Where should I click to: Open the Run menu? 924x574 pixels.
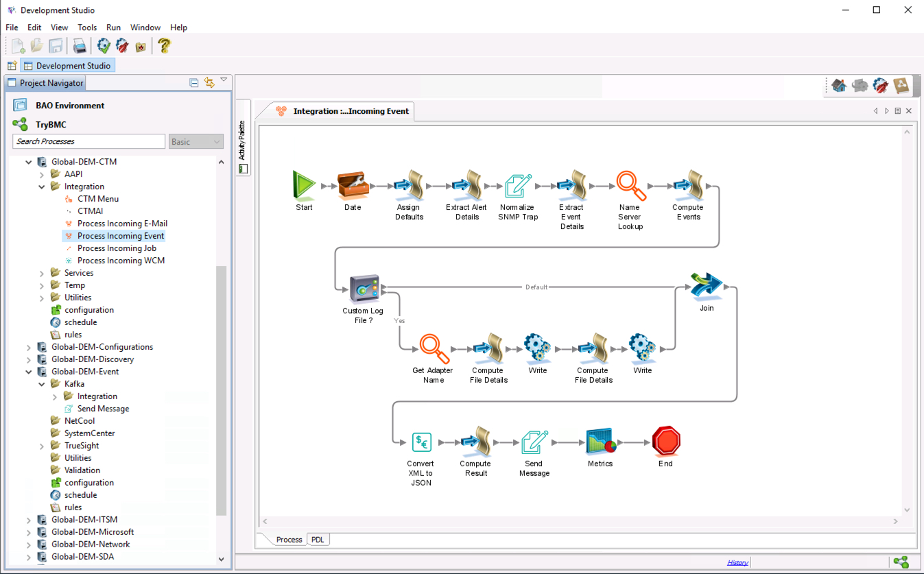113,27
